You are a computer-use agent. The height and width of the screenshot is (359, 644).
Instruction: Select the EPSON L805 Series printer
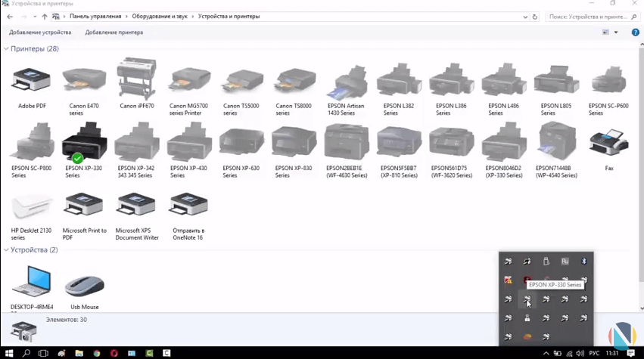tap(556, 89)
